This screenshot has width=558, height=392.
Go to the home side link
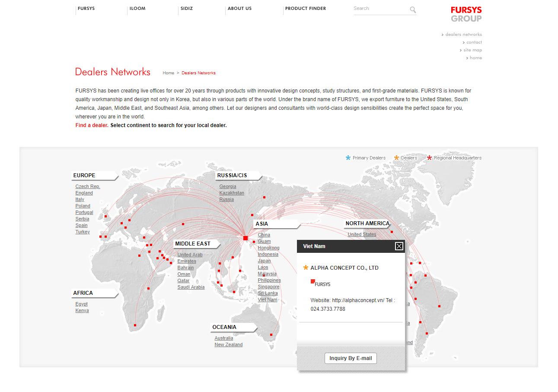click(476, 58)
